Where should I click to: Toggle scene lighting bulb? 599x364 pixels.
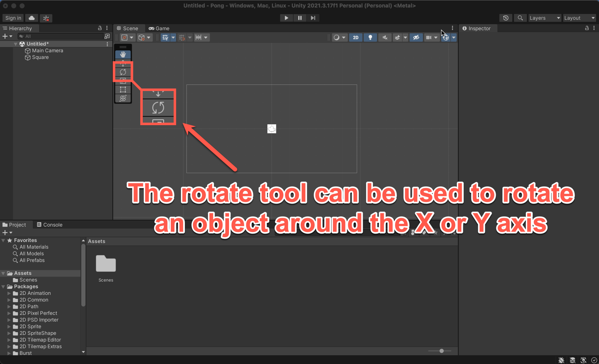click(370, 37)
